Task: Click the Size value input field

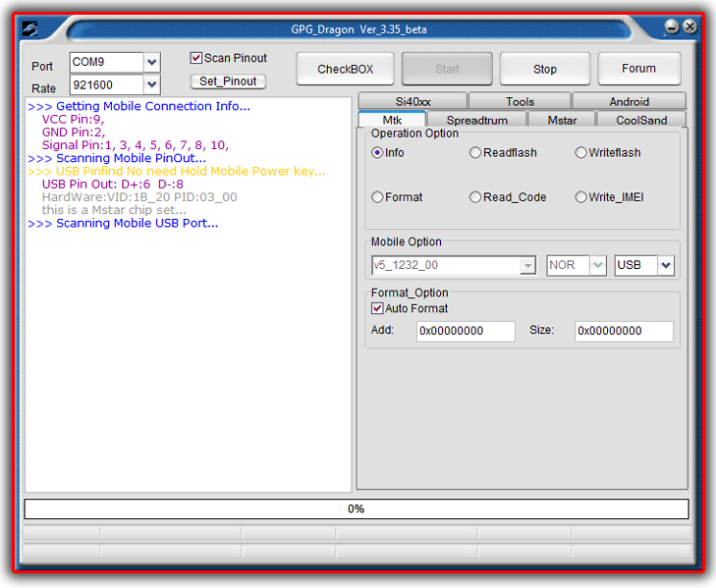Action: (x=624, y=331)
